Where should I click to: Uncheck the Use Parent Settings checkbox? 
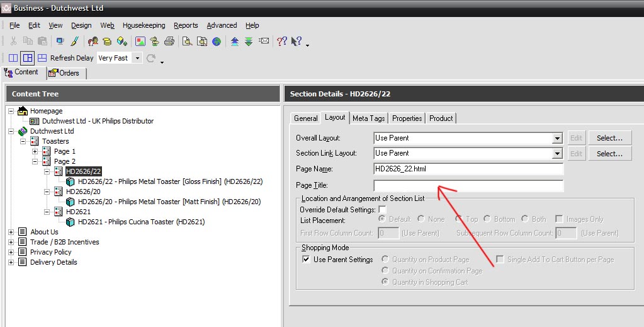click(x=306, y=260)
